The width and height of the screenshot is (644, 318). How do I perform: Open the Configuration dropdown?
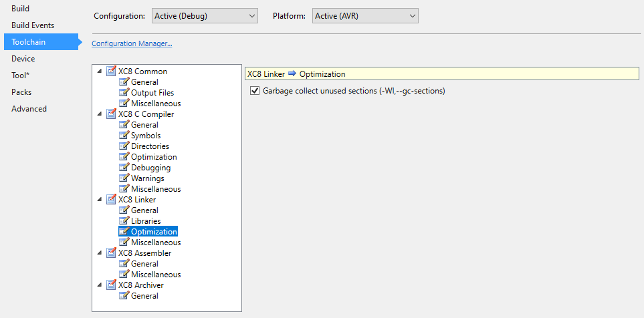click(204, 15)
